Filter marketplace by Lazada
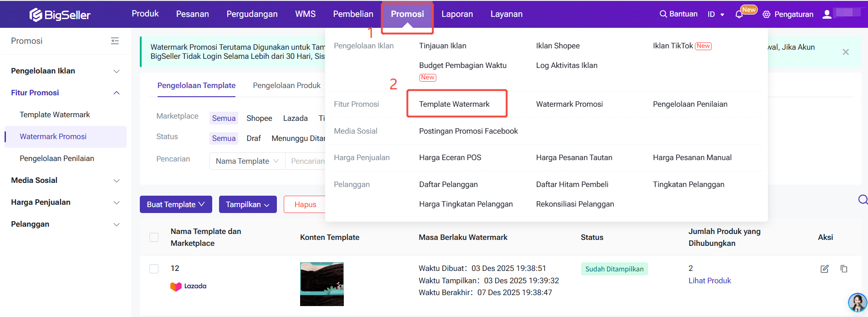Image resolution: width=868 pixels, height=317 pixels. pos(295,118)
